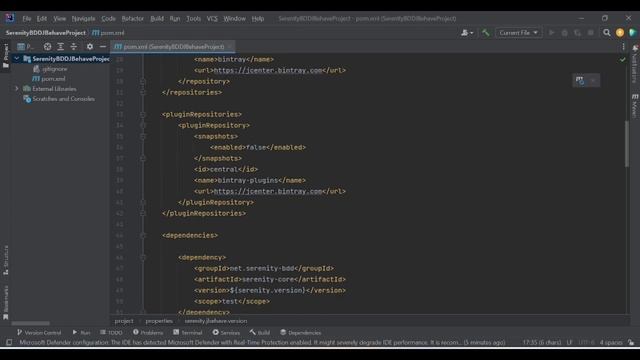Click the Stop icon in toolbar

point(591,33)
